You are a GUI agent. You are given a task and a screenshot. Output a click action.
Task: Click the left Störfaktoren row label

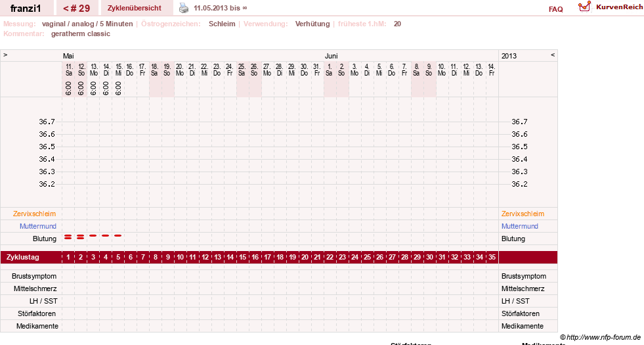(37, 313)
